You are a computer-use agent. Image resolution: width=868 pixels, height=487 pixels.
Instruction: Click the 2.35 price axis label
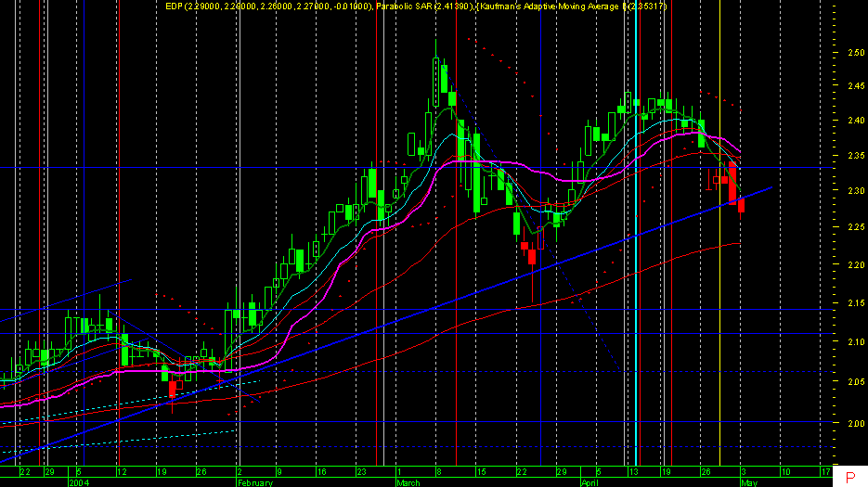point(856,156)
